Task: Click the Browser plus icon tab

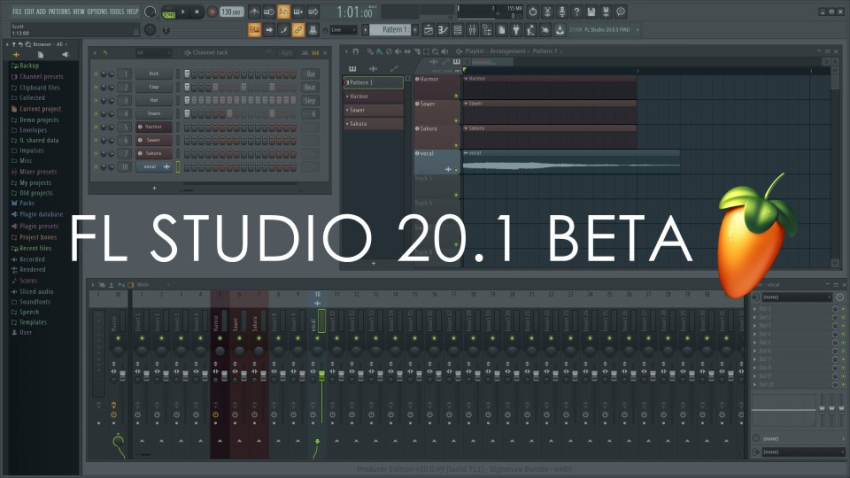Action: pyautogui.click(x=16, y=54)
